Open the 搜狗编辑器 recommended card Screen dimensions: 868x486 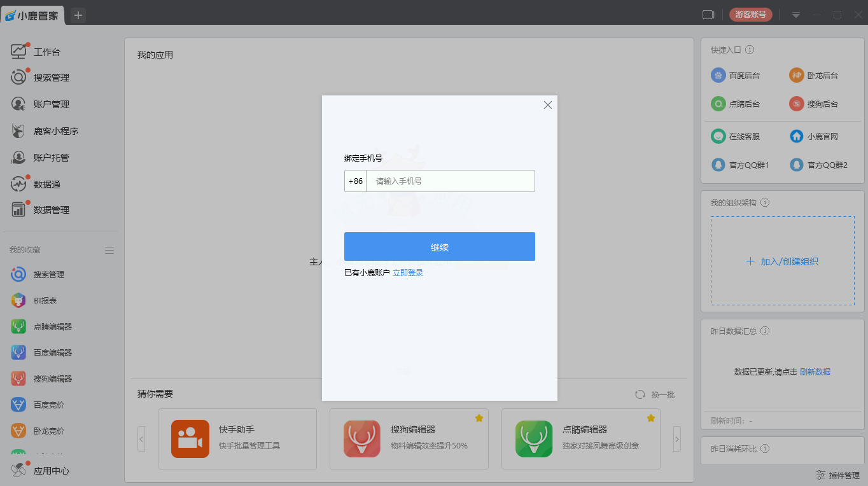(x=409, y=439)
